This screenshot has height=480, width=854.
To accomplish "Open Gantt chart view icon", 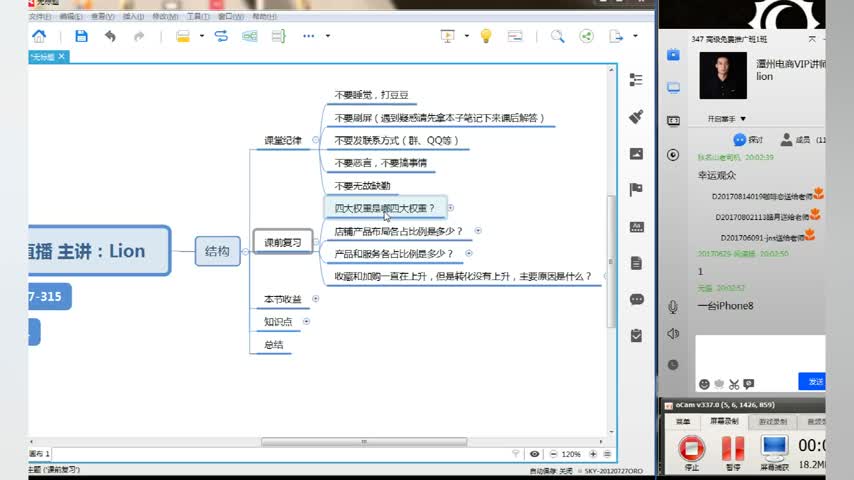I will coord(515,36).
